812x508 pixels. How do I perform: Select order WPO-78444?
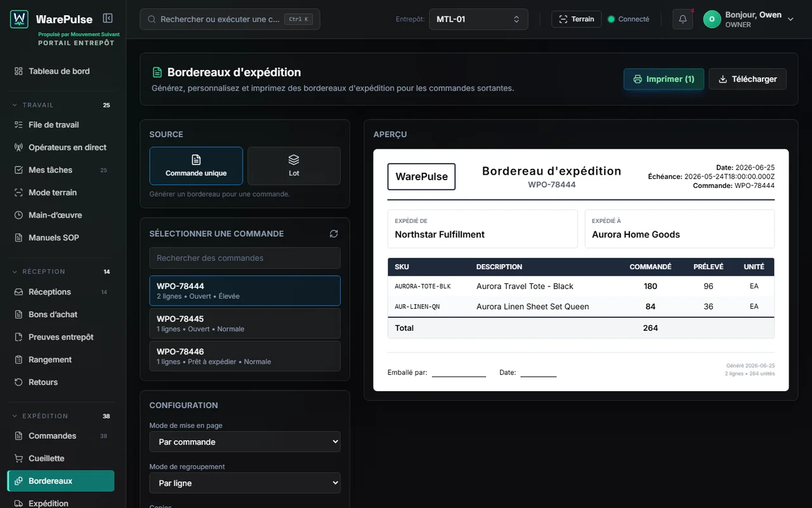tap(245, 291)
